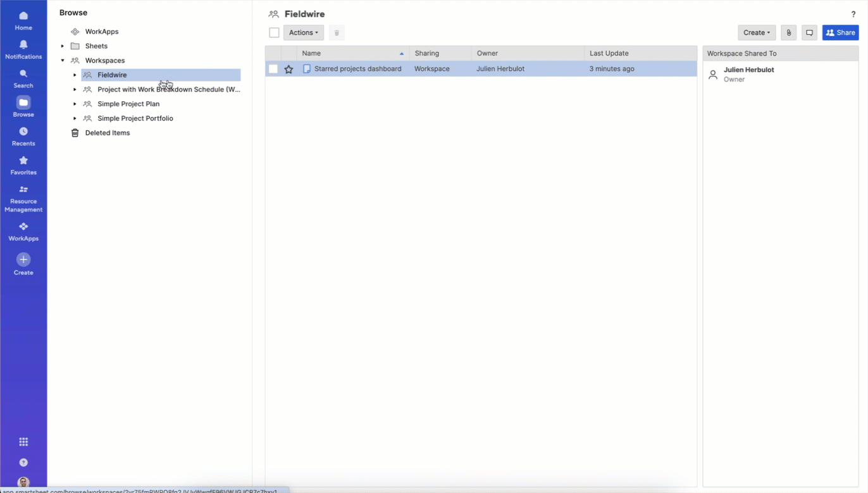Select the header checkbox above the item list
Image resolution: width=868 pixels, height=493 pixels.
(x=274, y=32)
